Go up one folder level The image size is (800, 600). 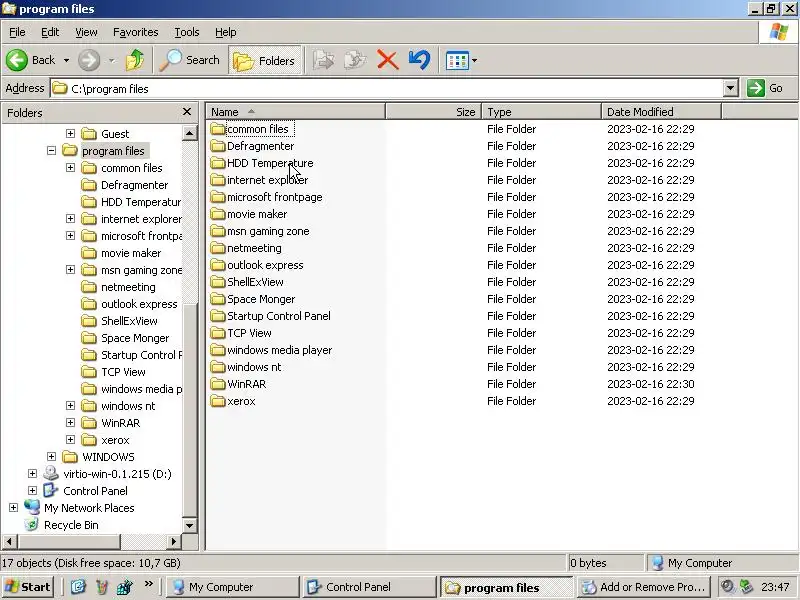135,60
